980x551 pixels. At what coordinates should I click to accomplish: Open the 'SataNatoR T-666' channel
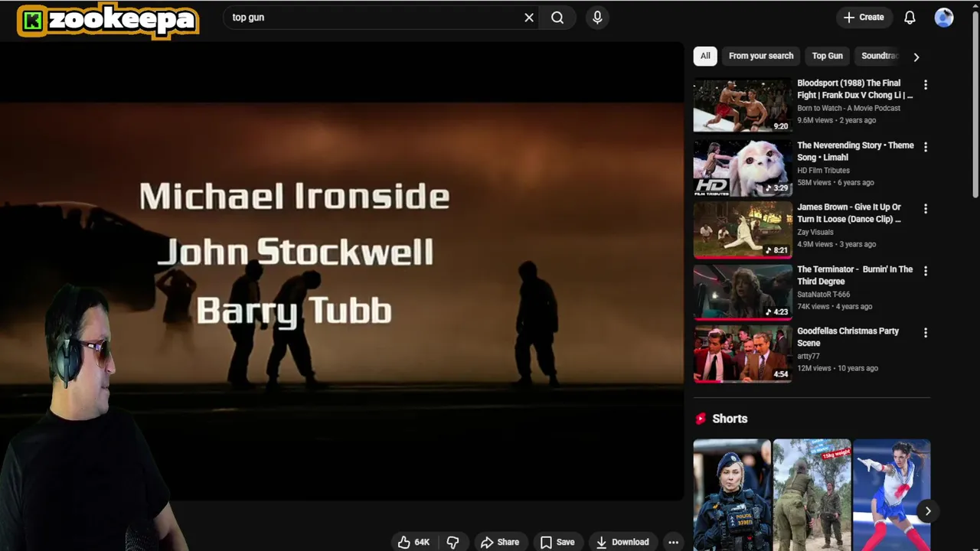[x=823, y=295]
